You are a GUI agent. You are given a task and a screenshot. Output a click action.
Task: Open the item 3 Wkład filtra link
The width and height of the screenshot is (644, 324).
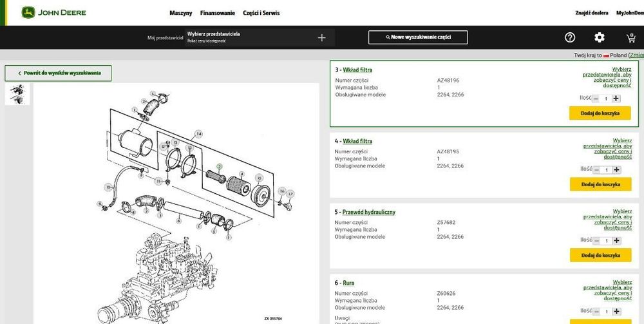357,70
